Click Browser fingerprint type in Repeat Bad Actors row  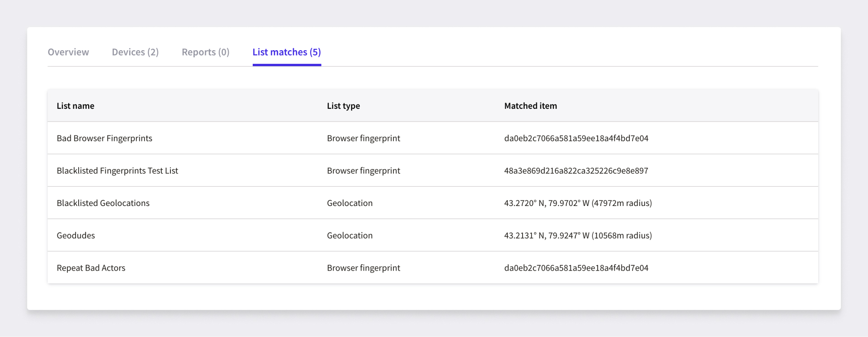coord(363,268)
